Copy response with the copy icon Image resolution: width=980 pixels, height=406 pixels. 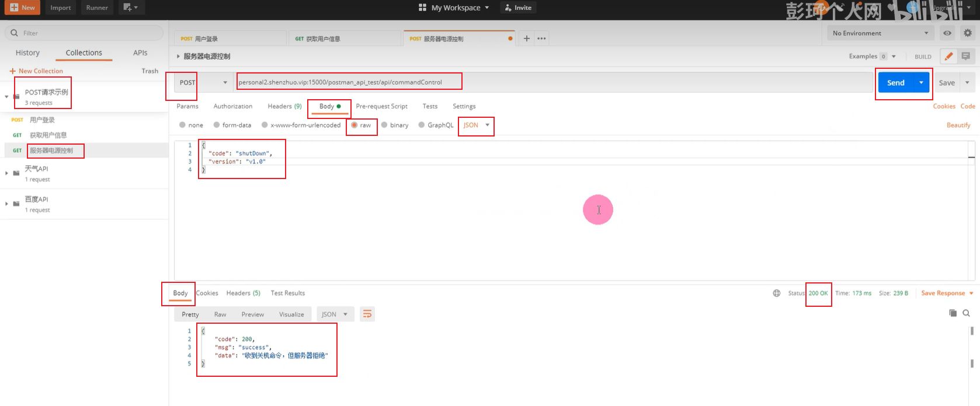coord(953,313)
